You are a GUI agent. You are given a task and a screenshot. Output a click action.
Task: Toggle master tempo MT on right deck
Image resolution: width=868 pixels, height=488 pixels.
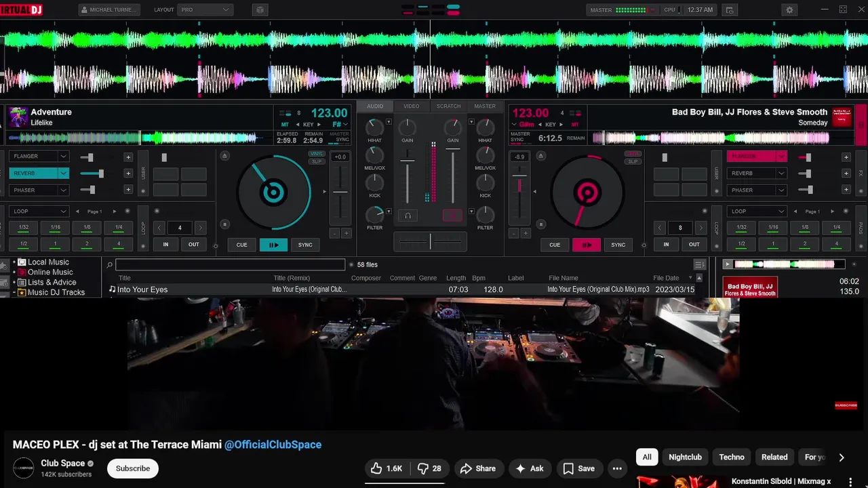pyautogui.click(x=575, y=125)
